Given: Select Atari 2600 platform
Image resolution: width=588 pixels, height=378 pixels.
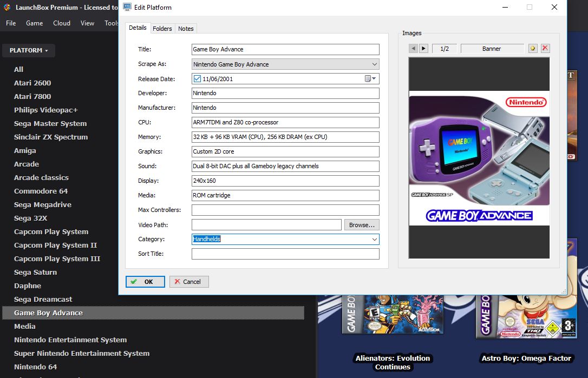Looking at the screenshot, I should [x=32, y=83].
